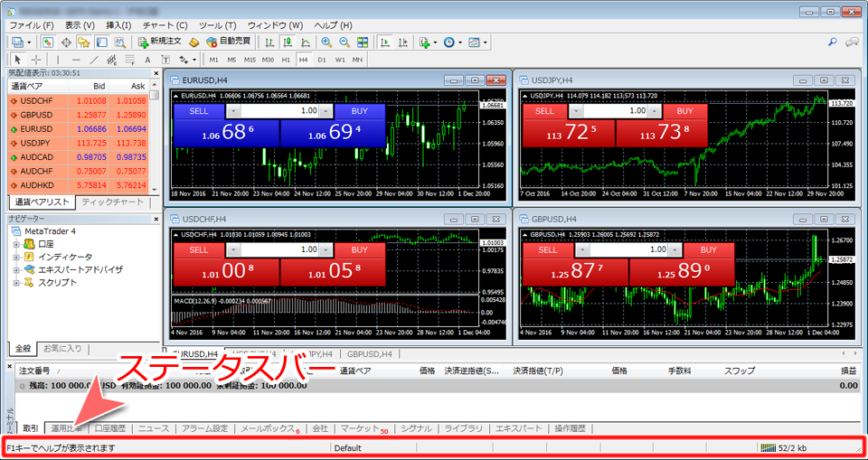This screenshot has height=460, width=868.
Task: Zoom in on the chart
Action: [x=326, y=42]
